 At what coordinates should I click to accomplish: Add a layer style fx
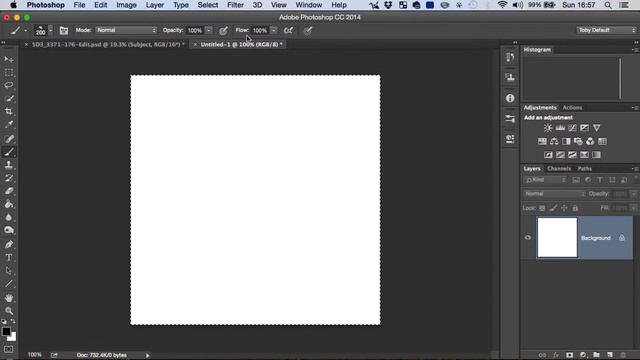556,355
